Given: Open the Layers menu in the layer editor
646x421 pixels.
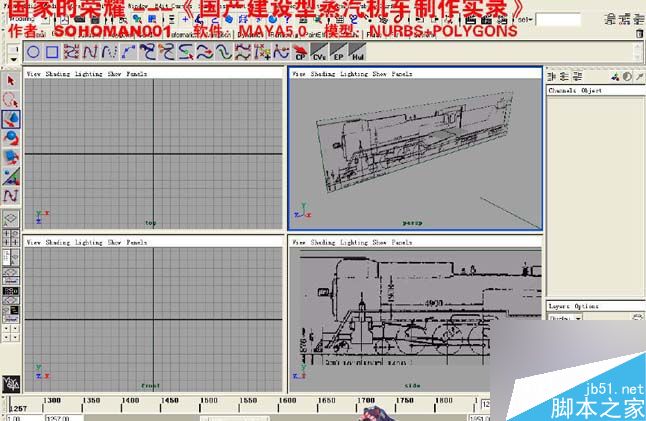Looking at the screenshot, I should 559,306.
